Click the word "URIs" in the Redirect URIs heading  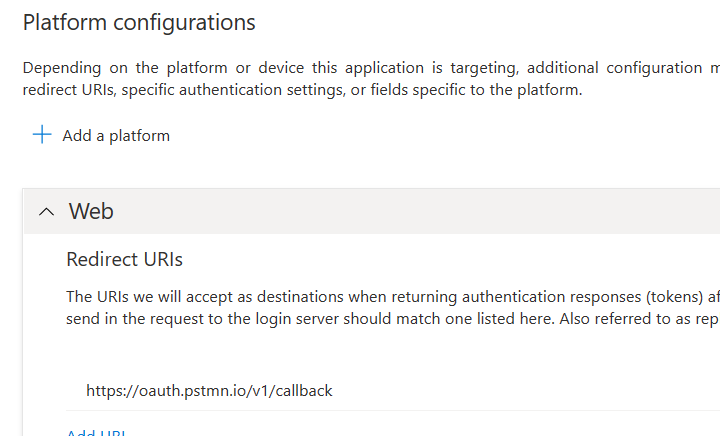pyautogui.click(x=161, y=260)
